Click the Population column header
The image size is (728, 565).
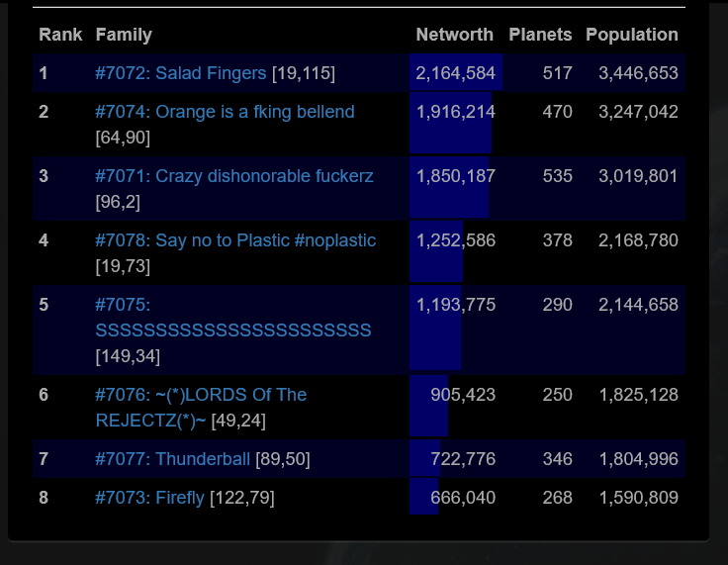(632, 35)
